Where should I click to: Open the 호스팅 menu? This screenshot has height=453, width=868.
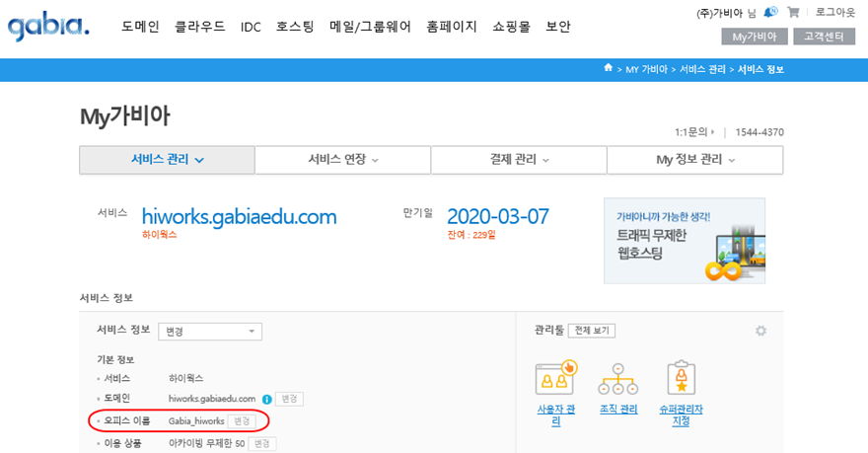pyautogui.click(x=295, y=27)
